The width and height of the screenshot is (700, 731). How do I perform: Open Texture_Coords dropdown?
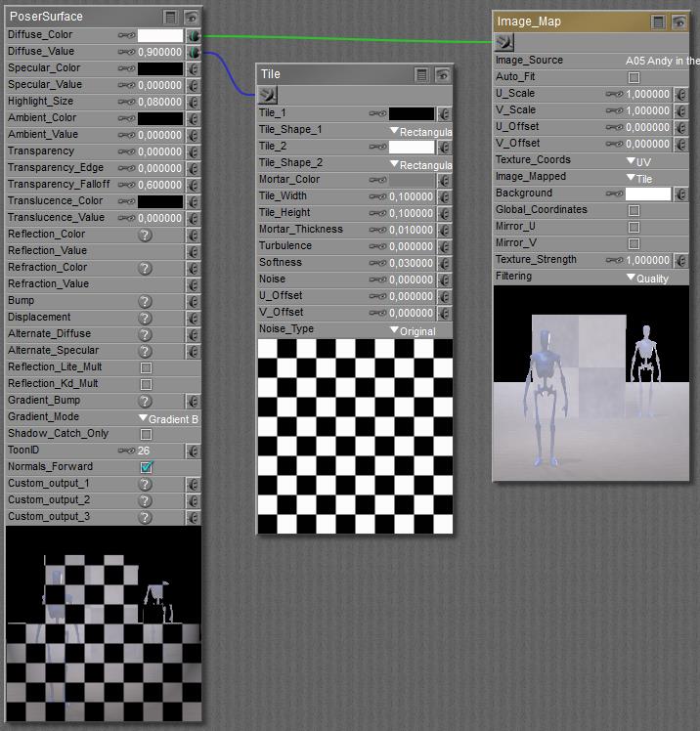pos(639,162)
